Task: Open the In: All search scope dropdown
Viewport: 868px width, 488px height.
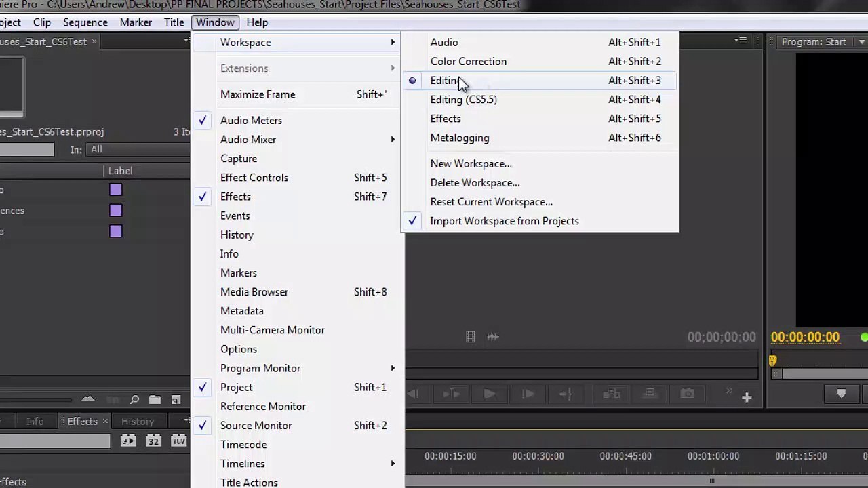Action: [x=139, y=150]
